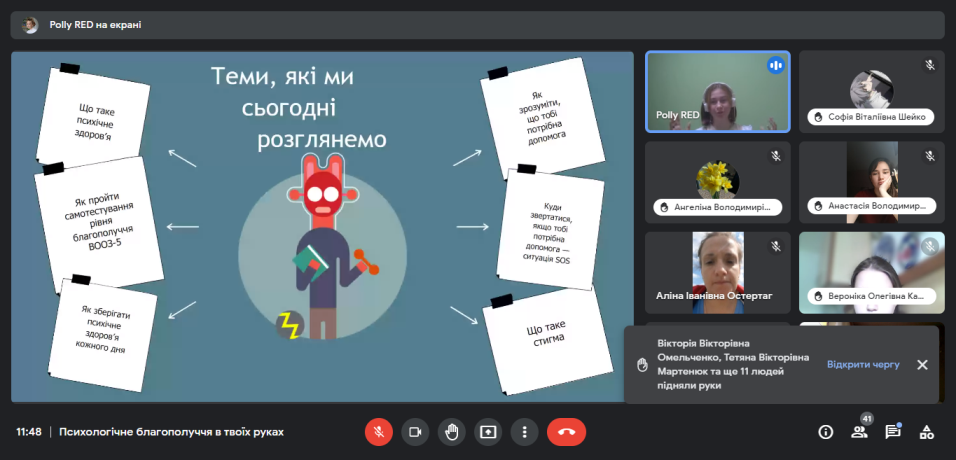Open the three-dot more options menu
The image size is (956, 460).
point(524,432)
